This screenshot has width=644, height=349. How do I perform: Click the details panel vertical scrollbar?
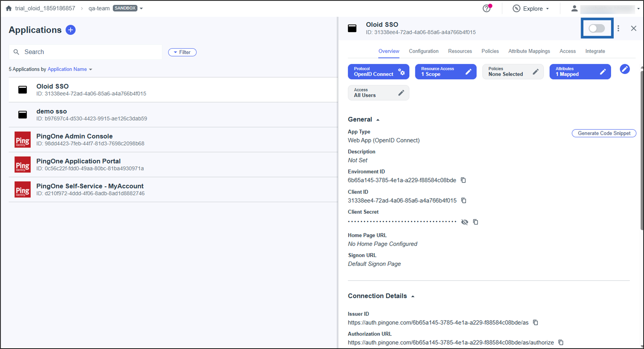coord(642,151)
